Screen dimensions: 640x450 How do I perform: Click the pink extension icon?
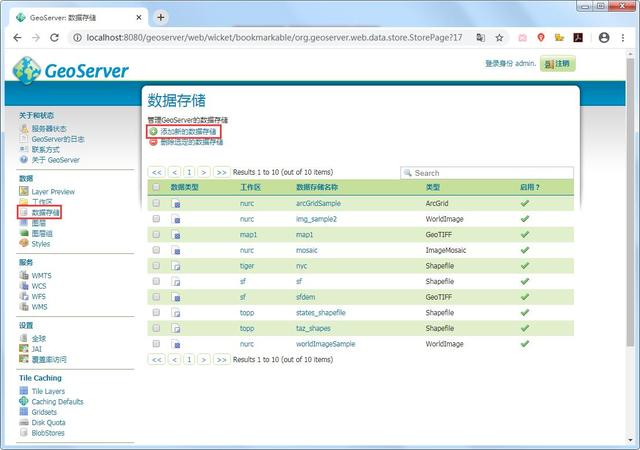(522, 38)
